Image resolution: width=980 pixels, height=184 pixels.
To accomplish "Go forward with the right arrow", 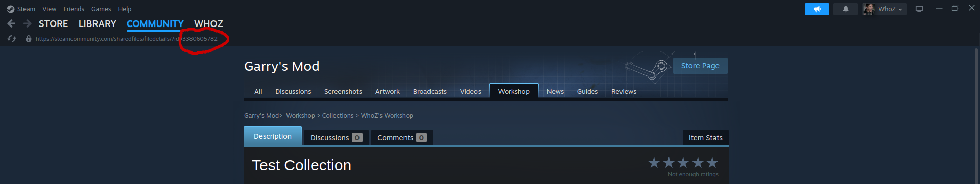I will click(x=28, y=23).
